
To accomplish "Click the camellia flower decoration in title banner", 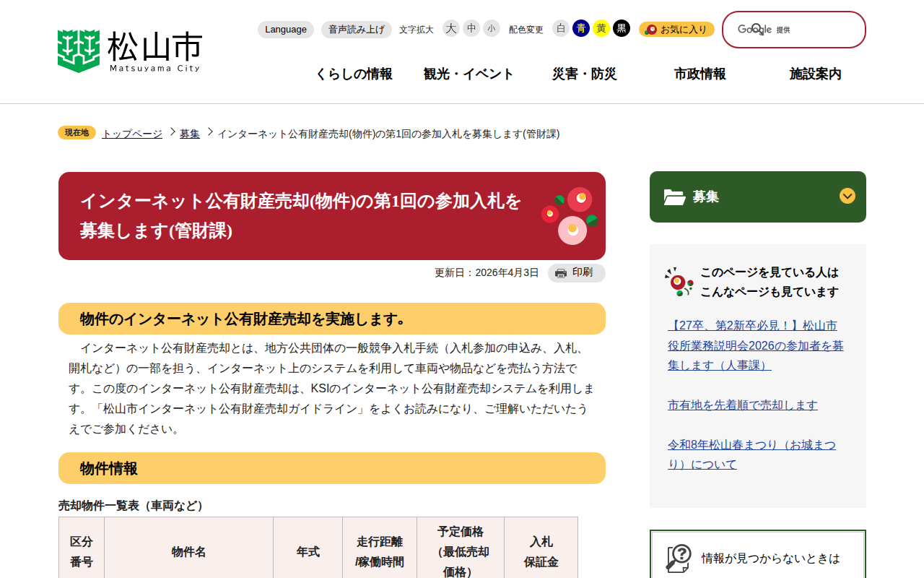I will point(570,215).
